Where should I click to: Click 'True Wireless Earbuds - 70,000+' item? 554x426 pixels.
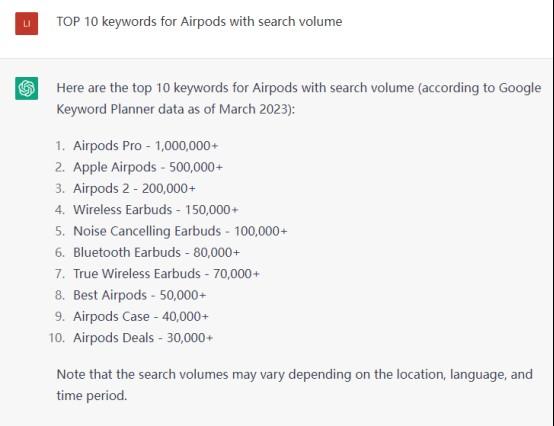coord(166,273)
